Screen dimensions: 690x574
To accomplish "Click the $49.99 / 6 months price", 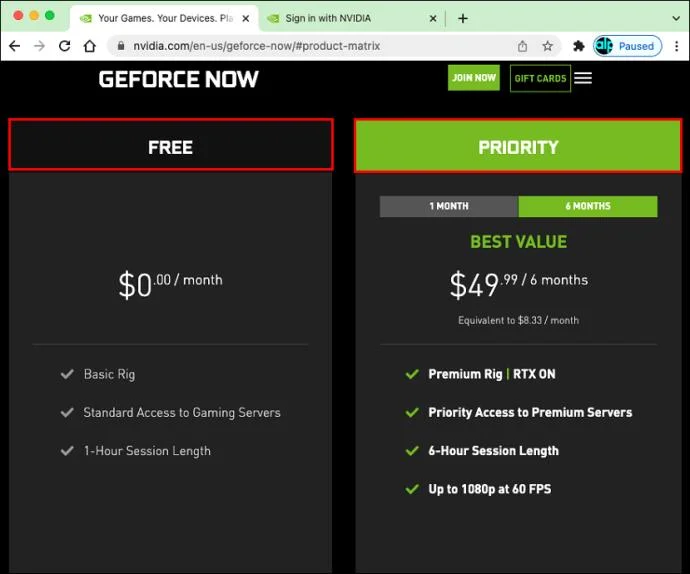I will pyautogui.click(x=518, y=284).
